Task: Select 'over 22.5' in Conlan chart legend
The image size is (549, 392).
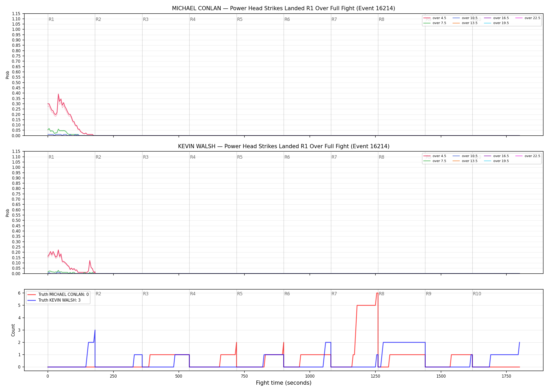Action: pyautogui.click(x=528, y=18)
